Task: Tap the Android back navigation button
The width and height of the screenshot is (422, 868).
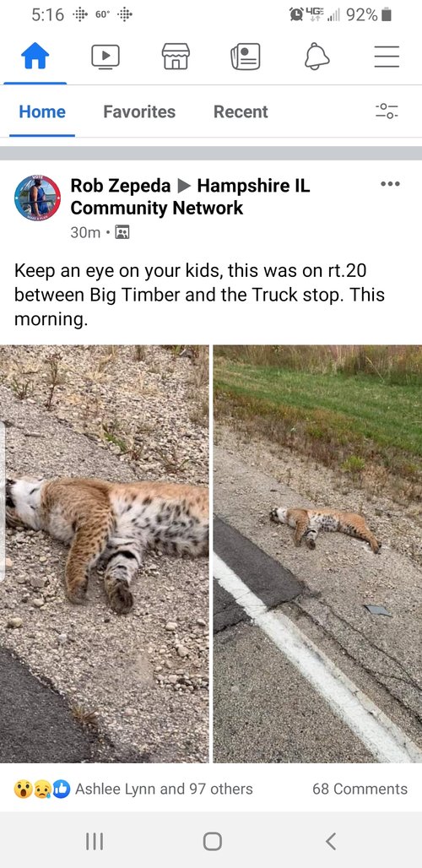Action: (x=331, y=842)
